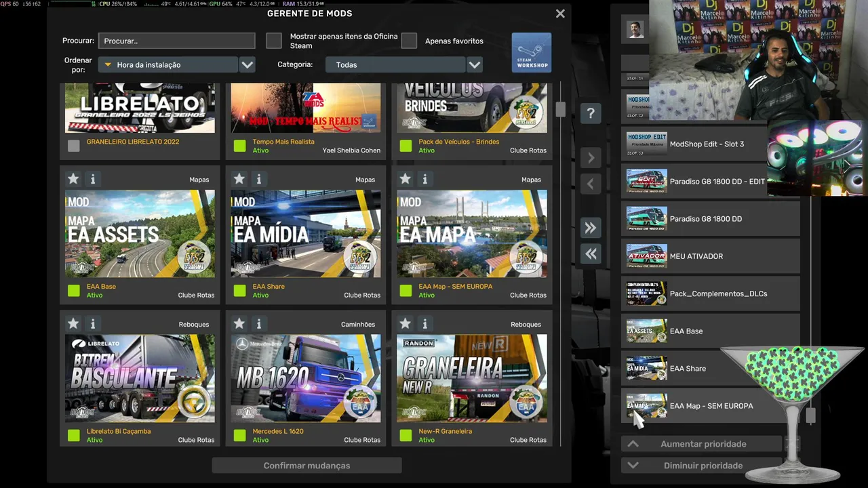Click the mod grid vertical scrollbar handle
Viewport: 868px width, 488px height.
pos(560,109)
